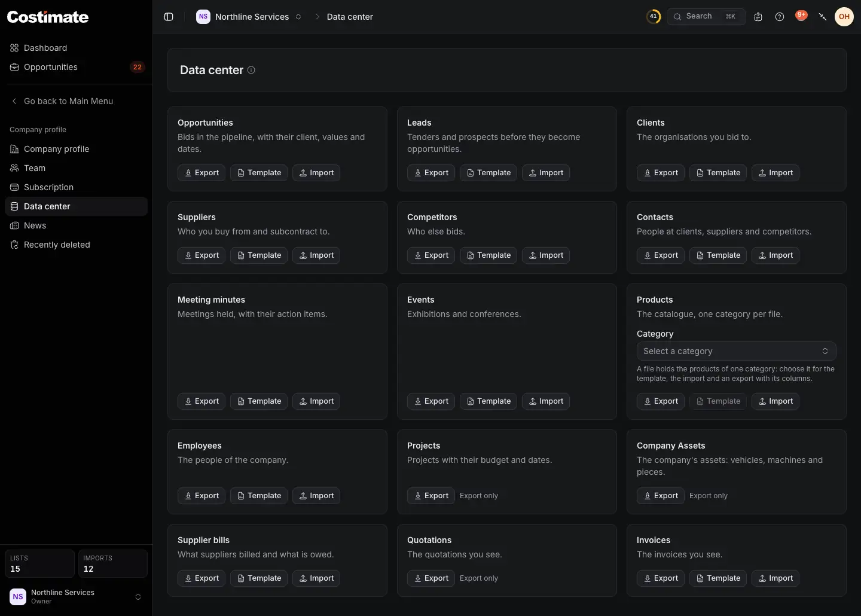This screenshot has height=616, width=861.
Task: Open the Subscription page
Action: (77, 187)
